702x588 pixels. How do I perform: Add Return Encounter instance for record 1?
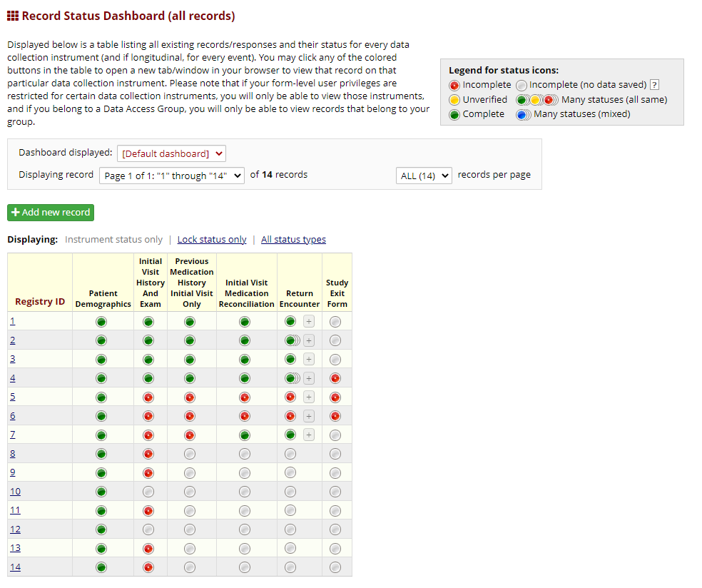click(x=309, y=322)
